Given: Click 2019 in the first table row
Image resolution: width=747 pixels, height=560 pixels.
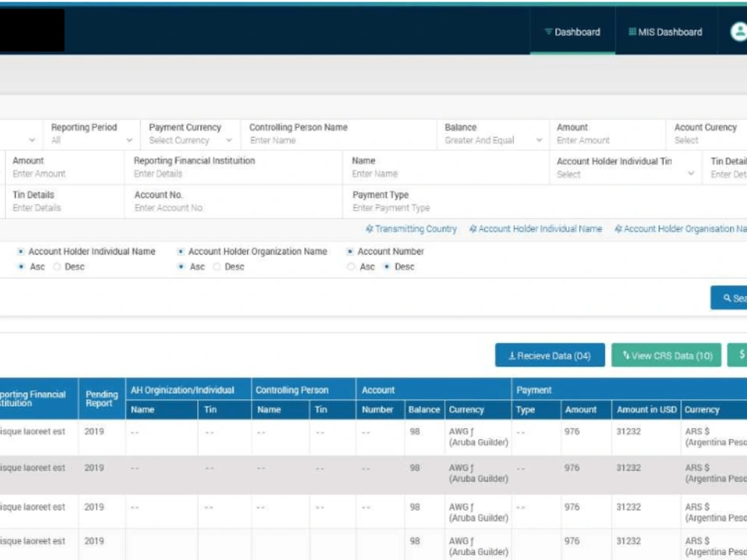Looking at the screenshot, I should [x=94, y=432].
